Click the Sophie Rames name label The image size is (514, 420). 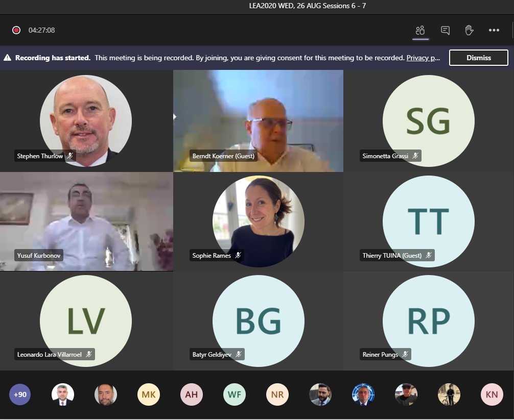click(x=212, y=255)
